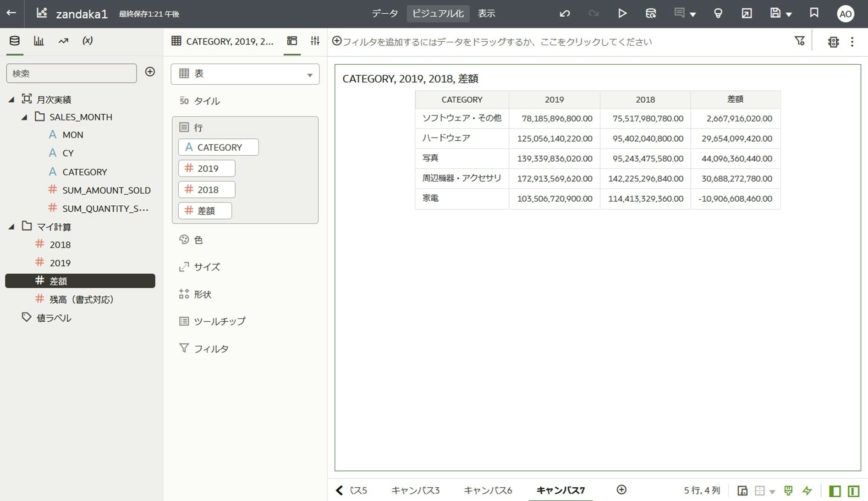Collapse the 月次実績 dataset node
This screenshot has width=868, height=501.
click(x=11, y=99)
